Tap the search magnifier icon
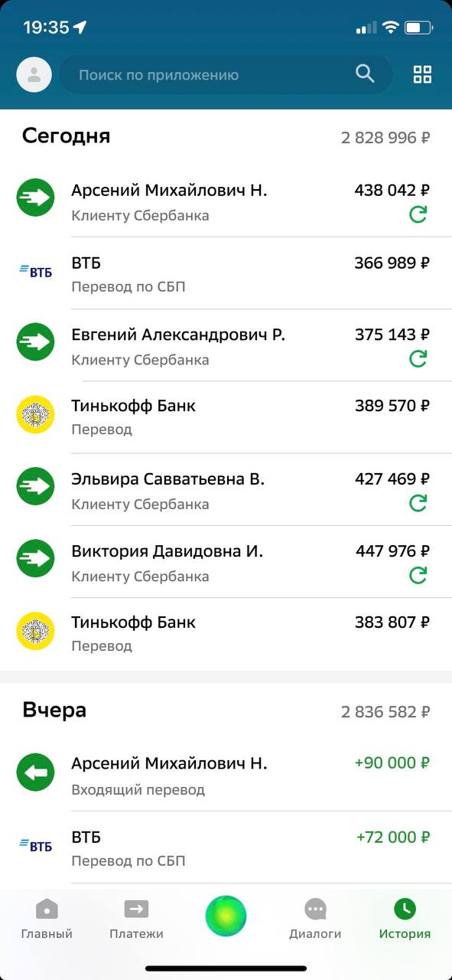The image size is (452, 980). point(366,73)
